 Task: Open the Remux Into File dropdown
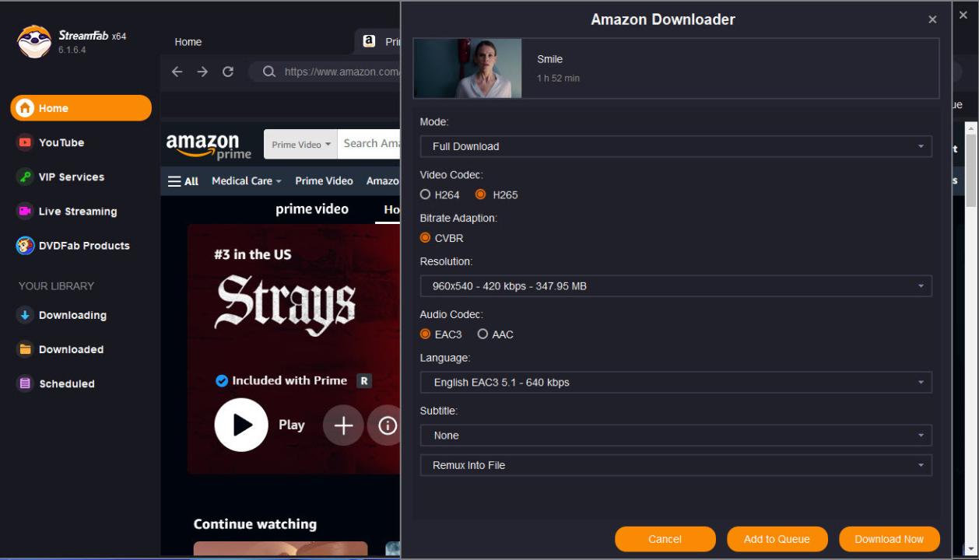(x=675, y=465)
